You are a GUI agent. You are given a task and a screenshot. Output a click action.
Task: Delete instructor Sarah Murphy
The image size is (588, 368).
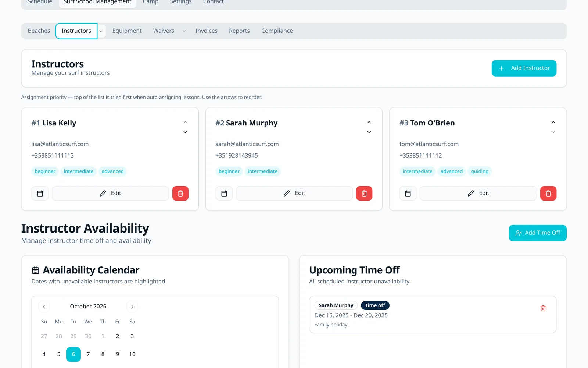(364, 193)
